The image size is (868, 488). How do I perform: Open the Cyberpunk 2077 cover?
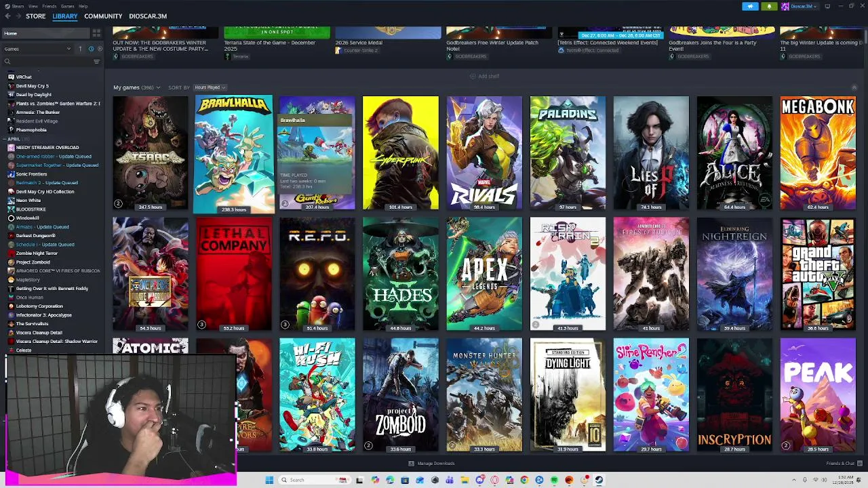click(401, 152)
